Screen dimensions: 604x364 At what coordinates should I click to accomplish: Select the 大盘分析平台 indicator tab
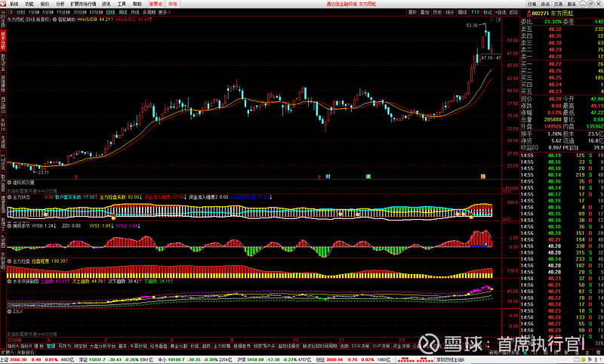[103, 346]
